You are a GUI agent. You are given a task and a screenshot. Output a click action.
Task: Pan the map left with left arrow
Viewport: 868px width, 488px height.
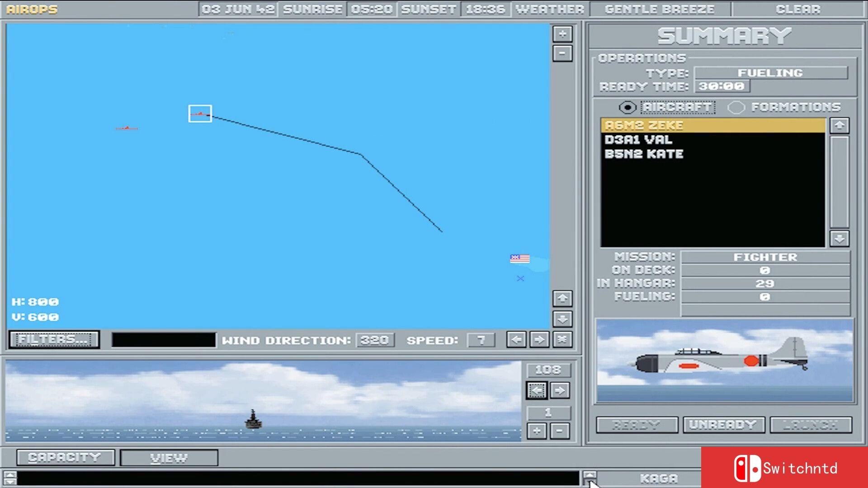click(x=516, y=340)
